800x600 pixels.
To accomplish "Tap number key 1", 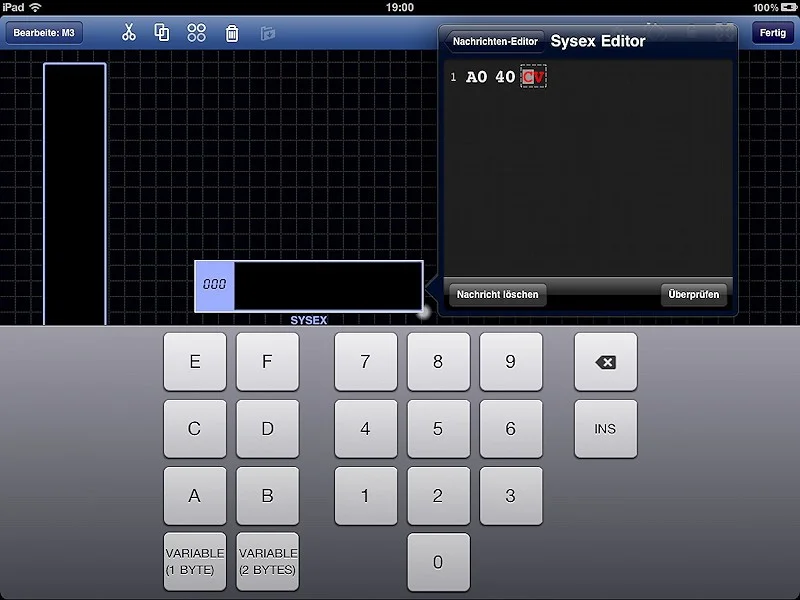I will pos(366,495).
